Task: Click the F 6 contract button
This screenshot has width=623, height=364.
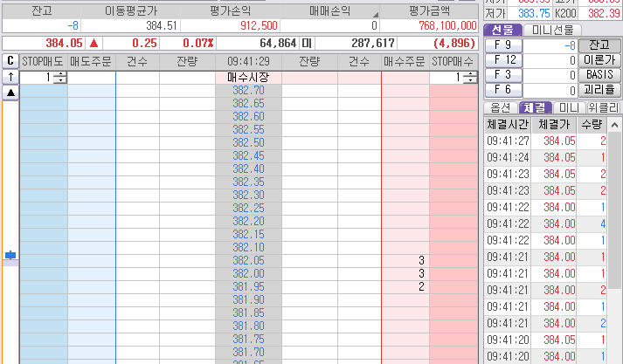Action: [503, 90]
